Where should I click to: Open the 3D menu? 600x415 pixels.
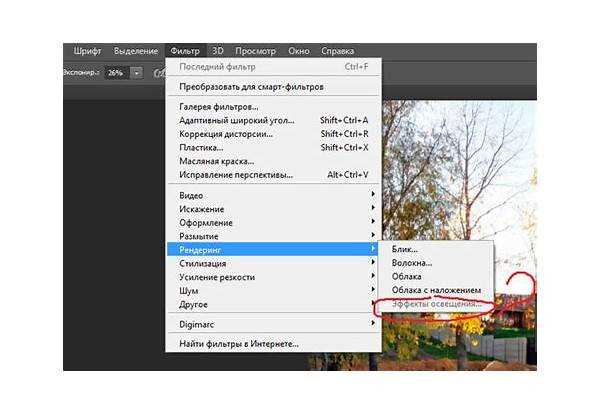click(x=218, y=51)
